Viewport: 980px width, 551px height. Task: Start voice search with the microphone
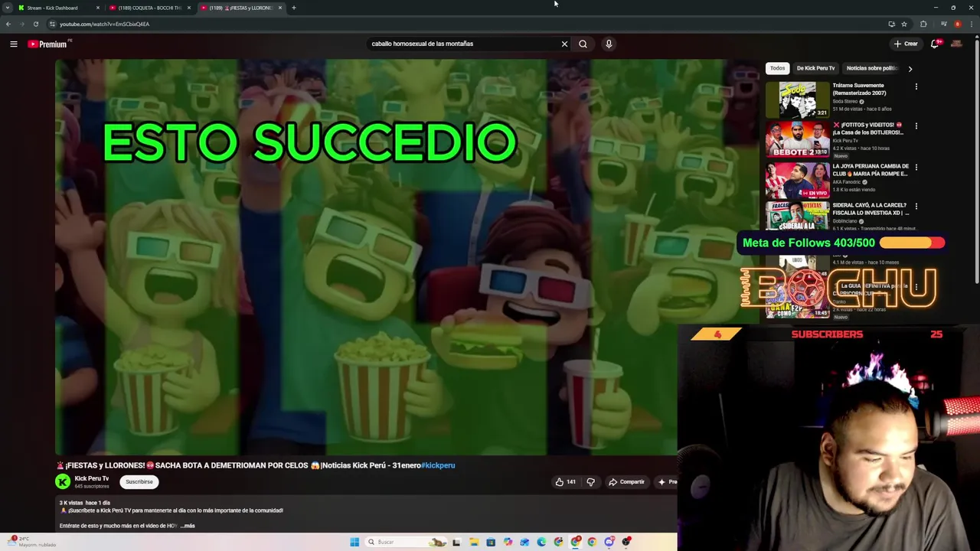(609, 44)
